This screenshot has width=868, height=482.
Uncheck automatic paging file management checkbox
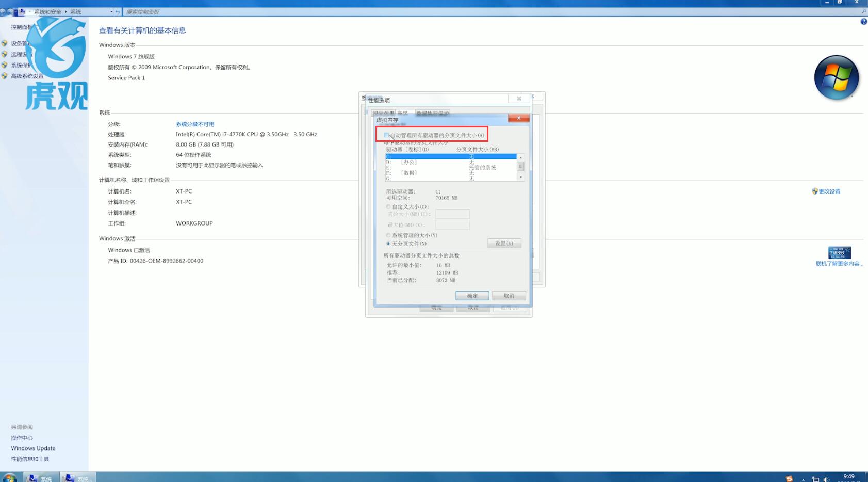pyautogui.click(x=386, y=135)
